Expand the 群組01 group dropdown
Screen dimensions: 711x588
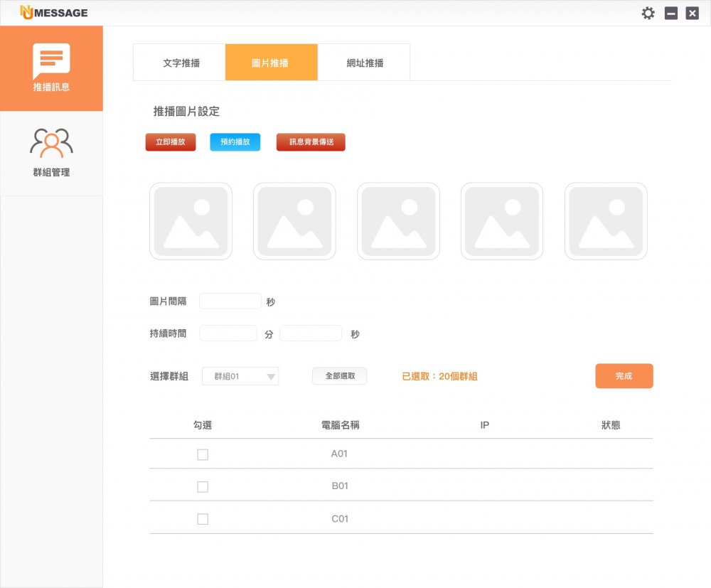pyautogui.click(x=240, y=377)
